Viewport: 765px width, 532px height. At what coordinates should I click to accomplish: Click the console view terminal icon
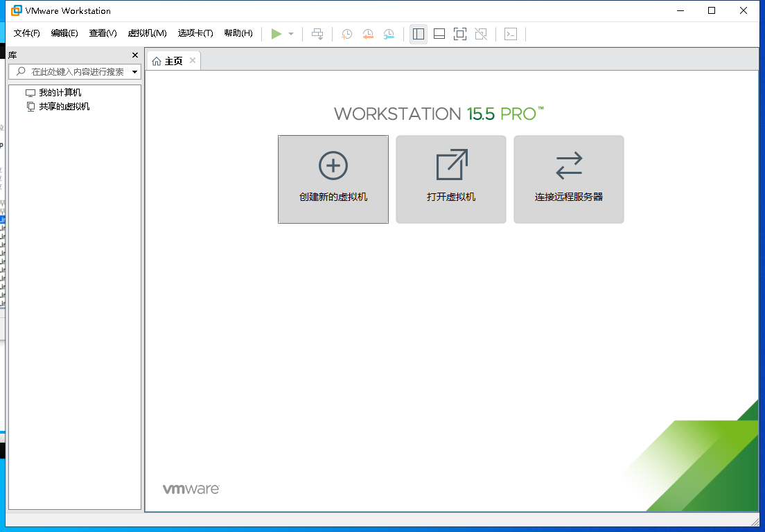tap(510, 34)
